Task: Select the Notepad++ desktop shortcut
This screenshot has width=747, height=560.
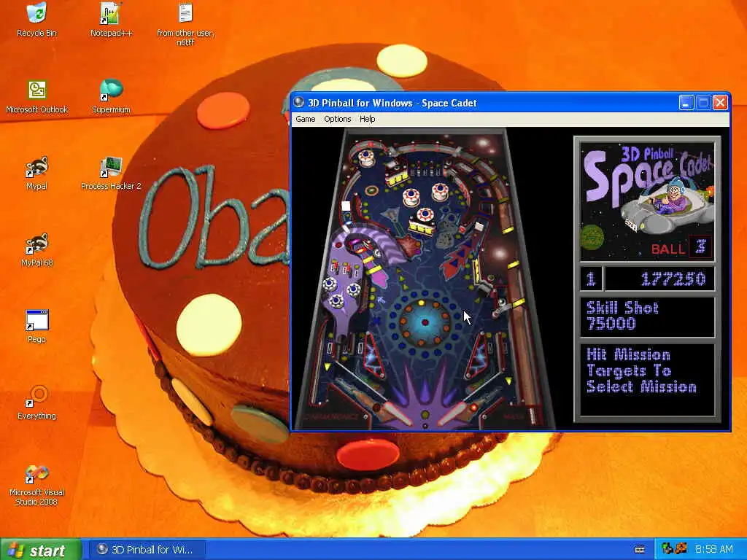Action: click(x=111, y=19)
